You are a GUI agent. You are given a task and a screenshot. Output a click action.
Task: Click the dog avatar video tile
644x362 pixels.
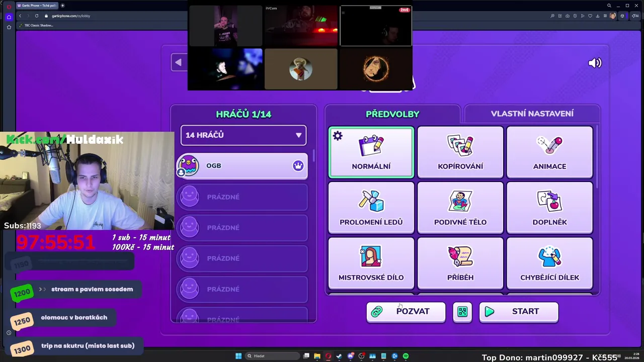301,69
